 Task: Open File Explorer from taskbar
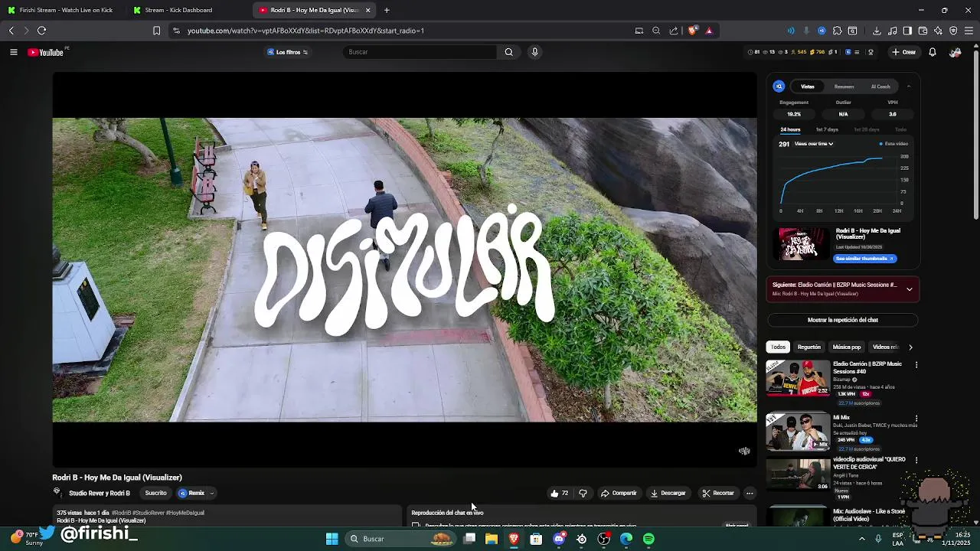(492, 539)
